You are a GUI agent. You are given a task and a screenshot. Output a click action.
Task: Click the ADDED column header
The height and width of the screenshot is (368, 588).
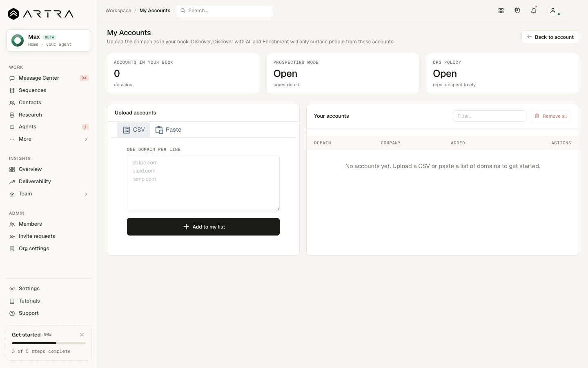tap(458, 143)
